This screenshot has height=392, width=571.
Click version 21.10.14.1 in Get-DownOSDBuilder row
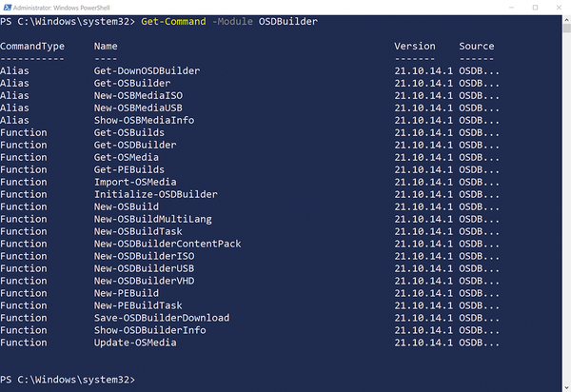coord(423,70)
